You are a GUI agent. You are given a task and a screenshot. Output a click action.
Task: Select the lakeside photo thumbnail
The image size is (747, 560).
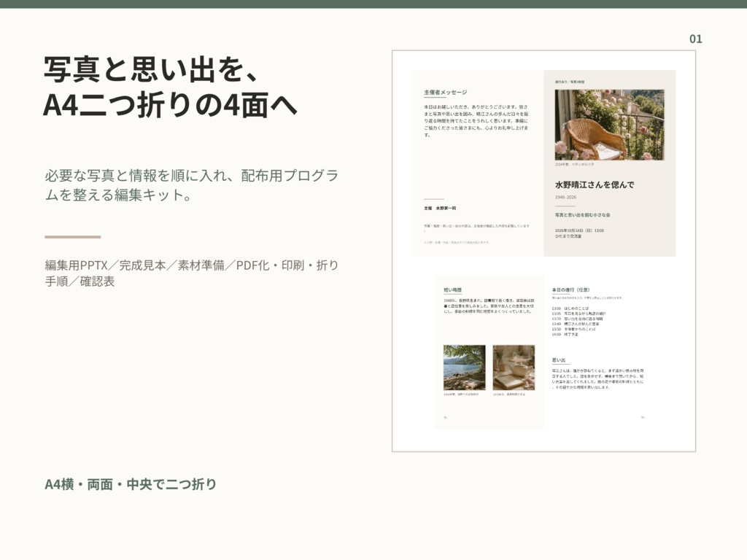[x=465, y=367]
